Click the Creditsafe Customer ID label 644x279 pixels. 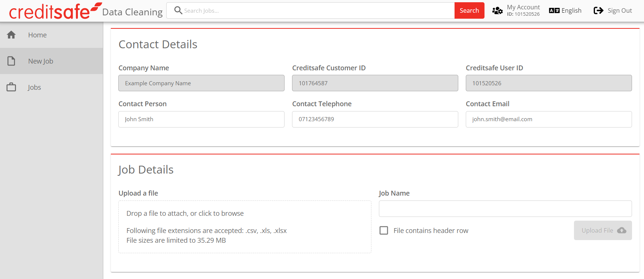click(x=329, y=68)
